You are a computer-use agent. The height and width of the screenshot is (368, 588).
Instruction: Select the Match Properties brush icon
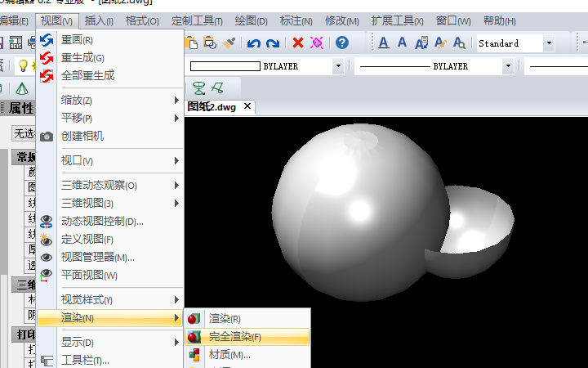[x=229, y=43]
